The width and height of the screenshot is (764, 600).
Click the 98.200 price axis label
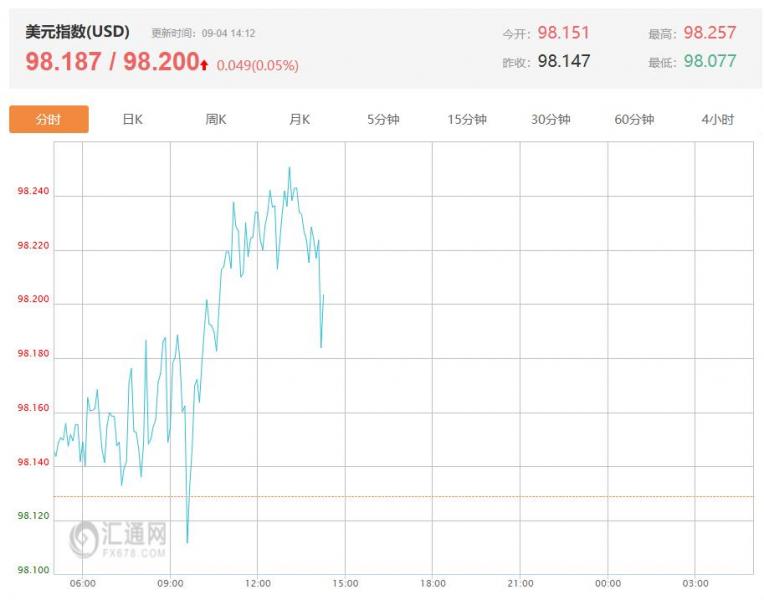(x=32, y=301)
